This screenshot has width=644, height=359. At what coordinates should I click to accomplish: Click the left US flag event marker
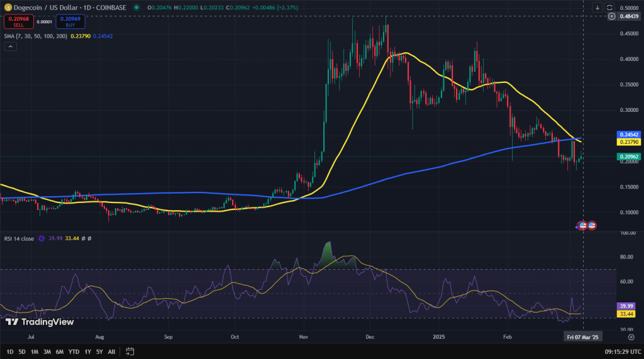point(582,226)
